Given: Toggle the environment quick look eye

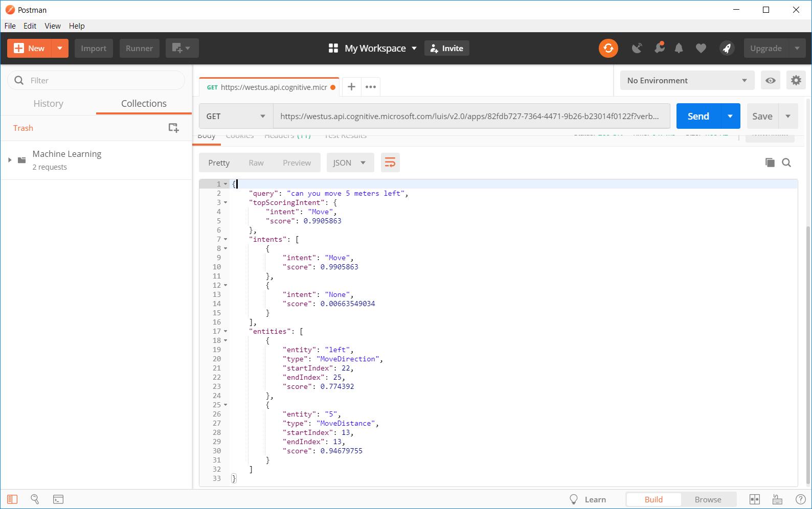Looking at the screenshot, I should 771,80.
